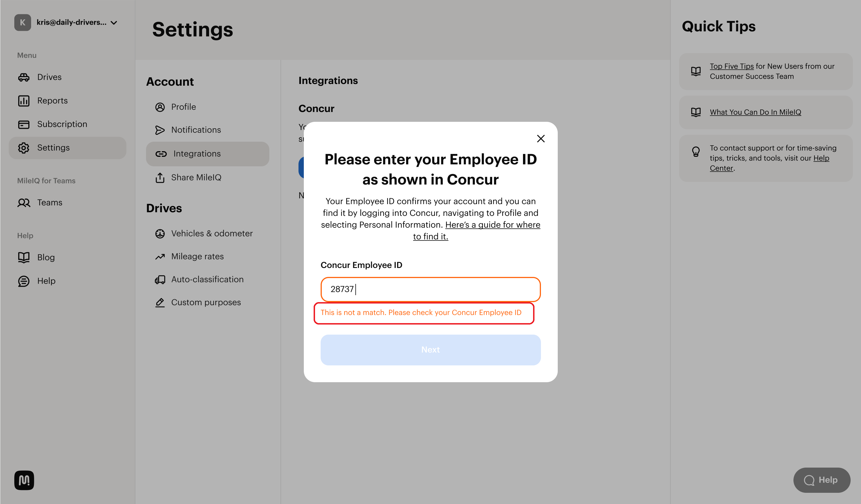Click the Mileage rates trend icon
Viewport: 861px width, 504px height.
[160, 256]
